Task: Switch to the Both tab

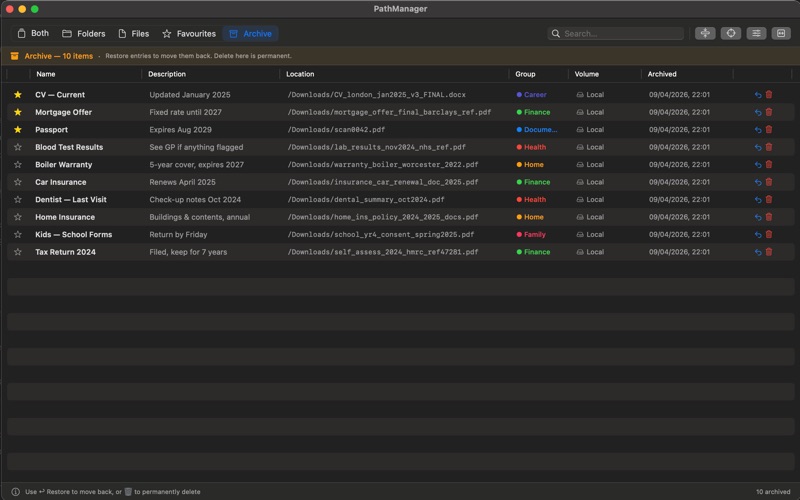Action: pos(33,33)
